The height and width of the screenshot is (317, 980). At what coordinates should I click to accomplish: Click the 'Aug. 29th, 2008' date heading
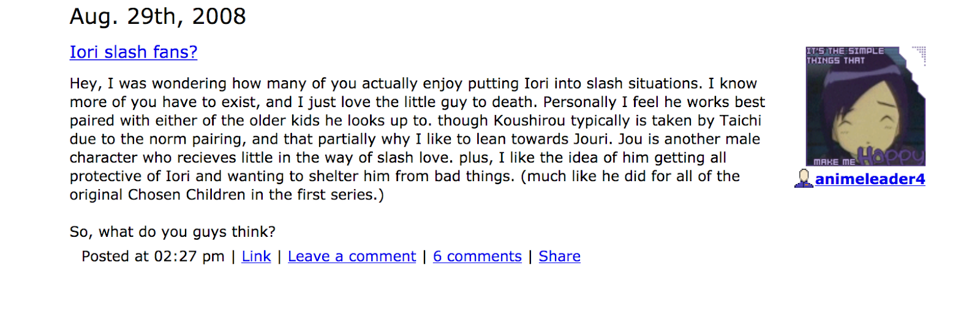tap(158, 17)
